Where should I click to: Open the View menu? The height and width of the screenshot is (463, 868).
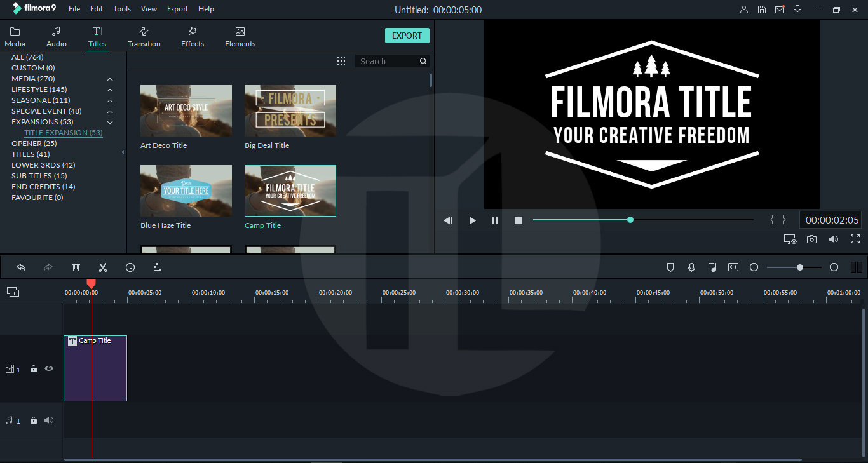(149, 9)
